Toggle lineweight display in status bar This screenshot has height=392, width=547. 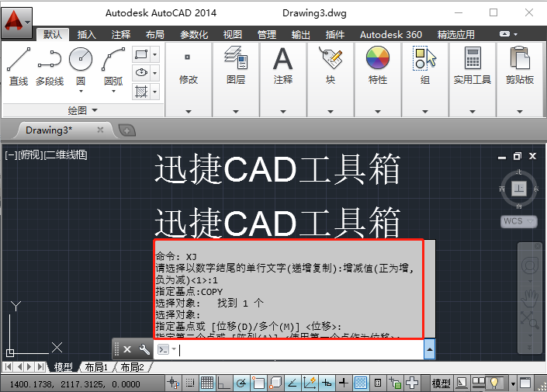click(x=344, y=383)
